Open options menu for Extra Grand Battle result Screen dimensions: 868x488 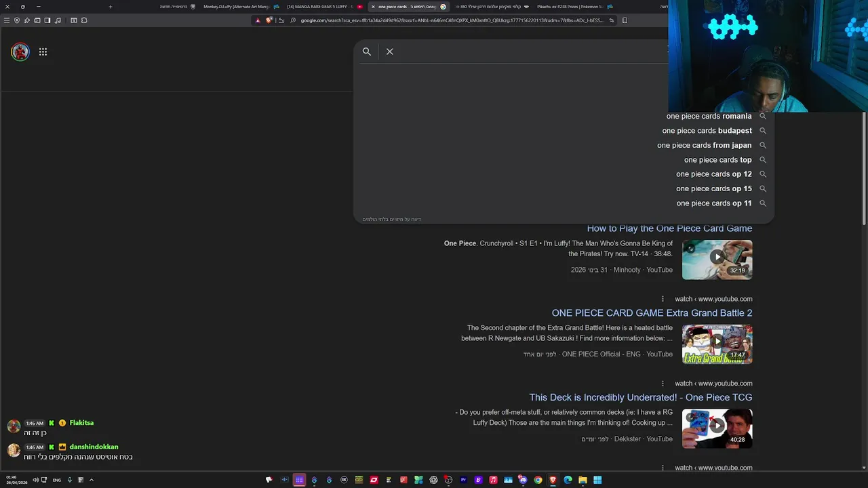pos(663,299)
